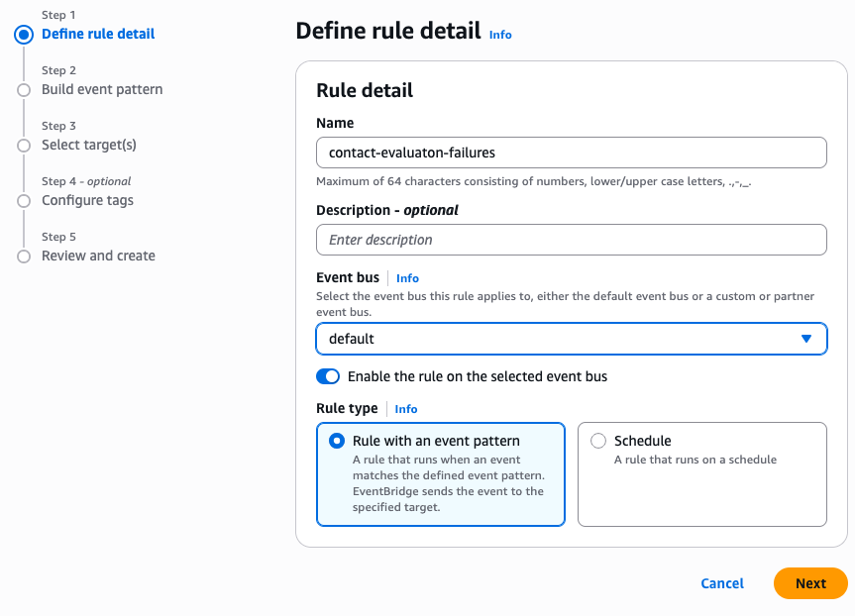Click the Info link next to Rule type
This screenshot has width=855, height=616.
pos(406,409)
